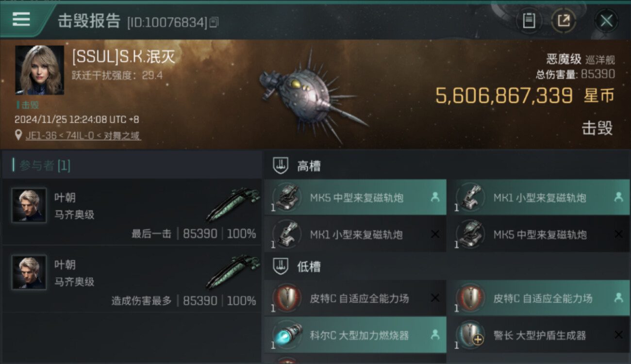
Task: Click the clipboard report icon in header
Action: (529, 20)
